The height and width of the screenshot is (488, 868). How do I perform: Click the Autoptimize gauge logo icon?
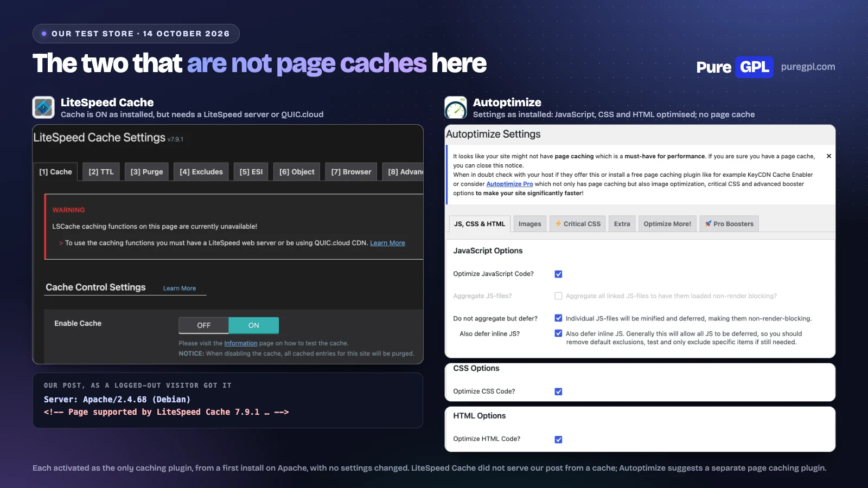tap(456, 107)
